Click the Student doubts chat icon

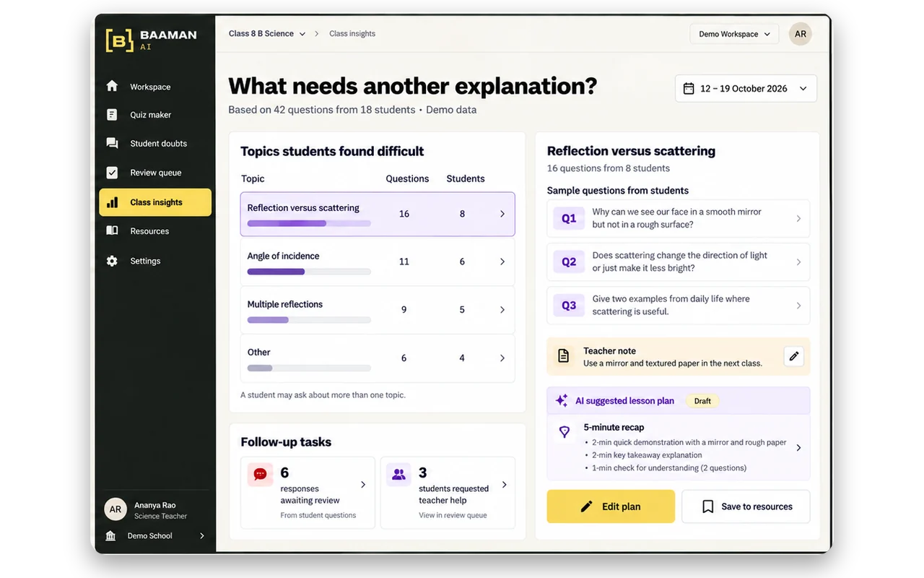112,143
